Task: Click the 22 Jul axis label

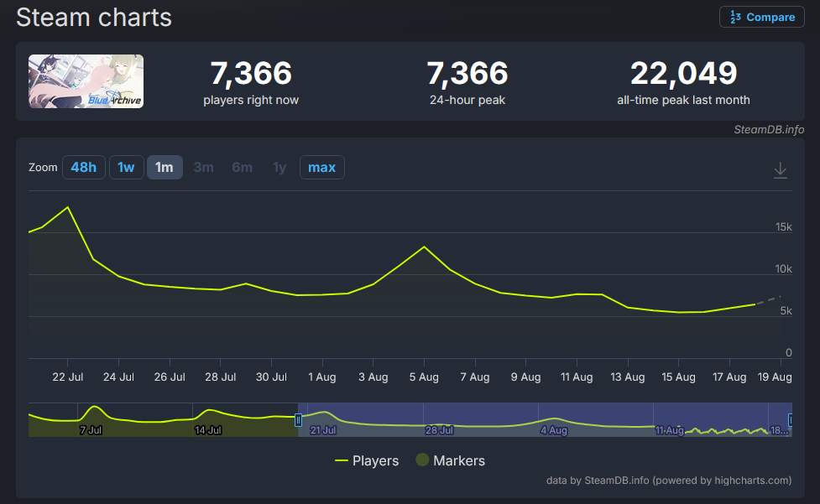Action: [x=67, y=377]
